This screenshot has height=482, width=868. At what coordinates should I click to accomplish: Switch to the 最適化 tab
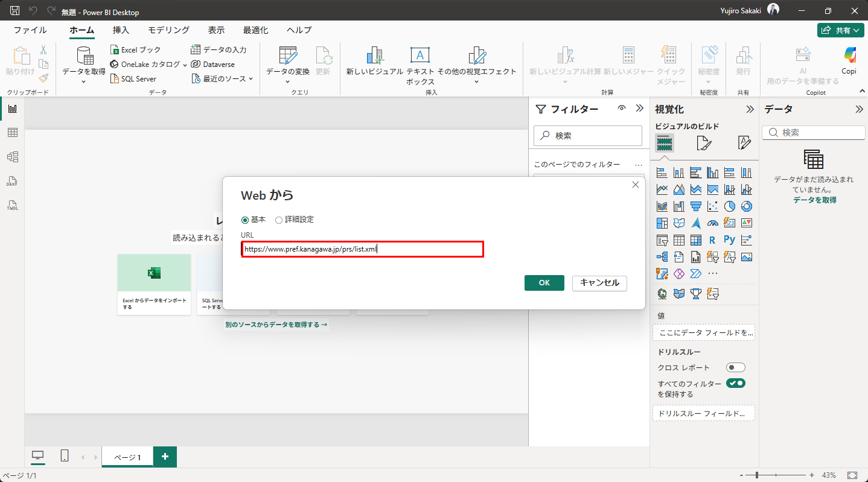[256, 30]
